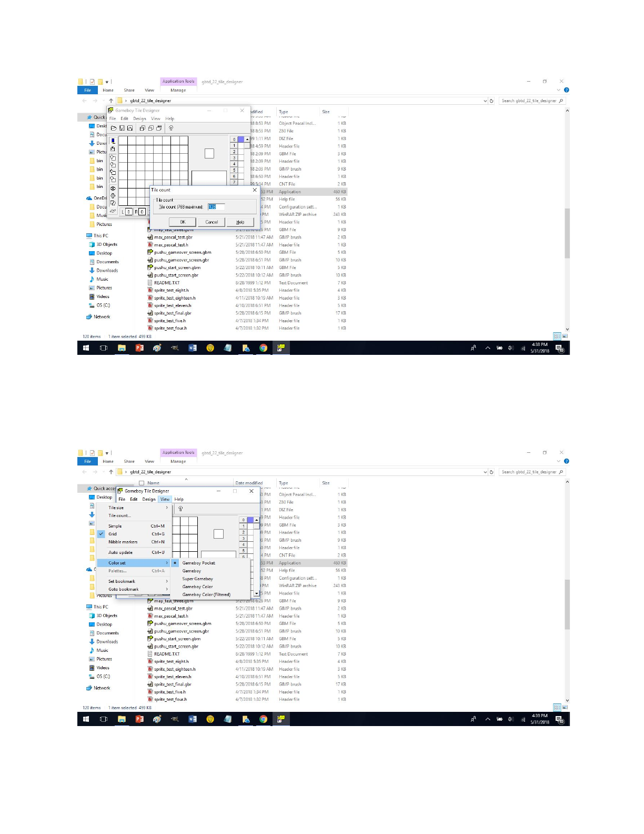Click the L left-mouse color box in Tile Designer
The height and width of the screenshot is (834, 644).
(128, 212)
